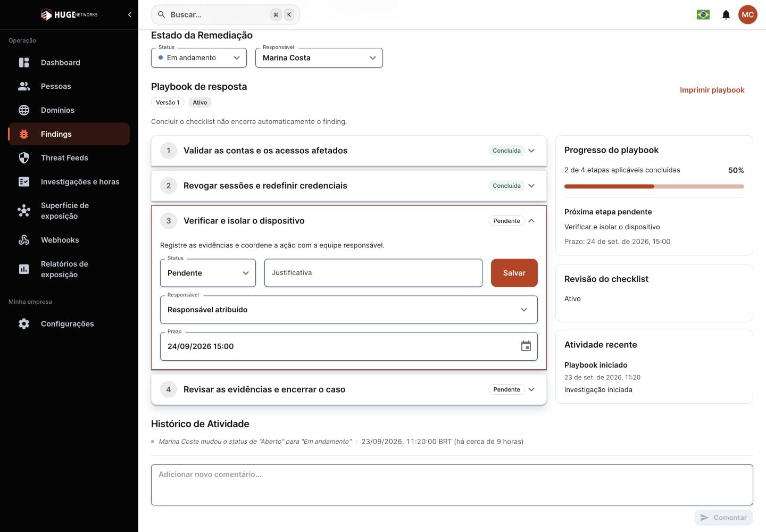The width and height of the screenshot is (766, 532).
Task: Click the 'Pendente' badge on step 4
Action: point(506,389)
